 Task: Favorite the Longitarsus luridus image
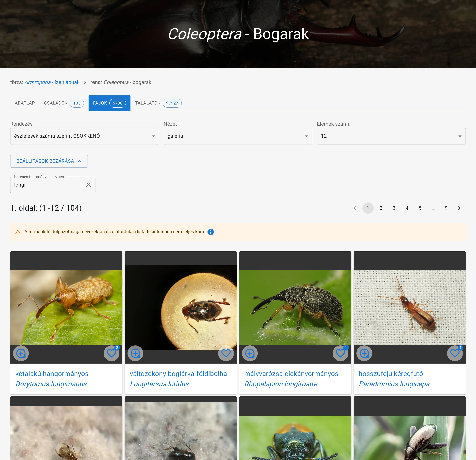[226, 353]
